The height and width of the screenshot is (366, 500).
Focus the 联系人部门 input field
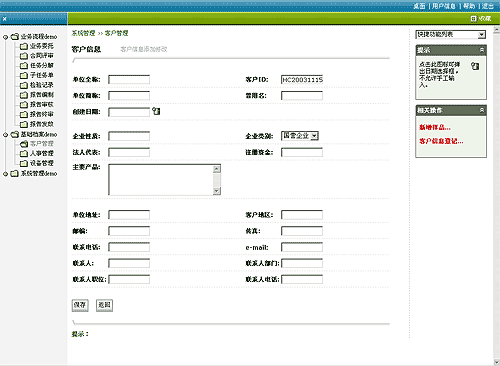[302, 263]
